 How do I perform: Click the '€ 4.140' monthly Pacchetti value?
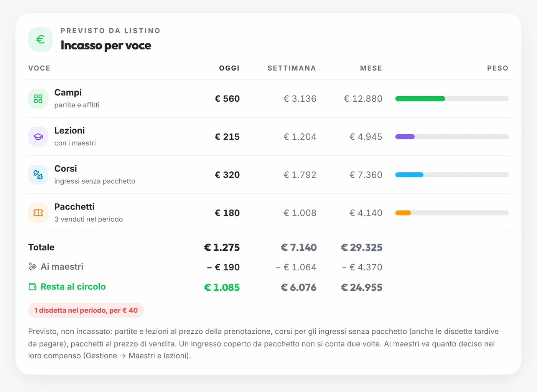(366, 212)
